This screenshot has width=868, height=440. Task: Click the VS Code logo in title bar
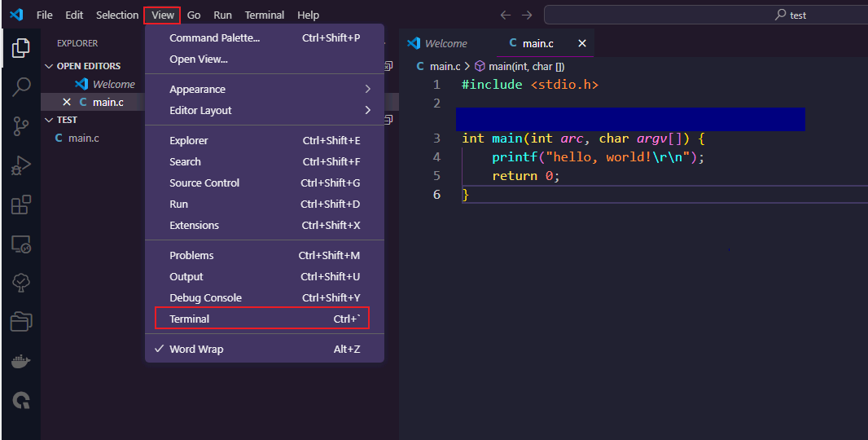(x=16, y=15)
